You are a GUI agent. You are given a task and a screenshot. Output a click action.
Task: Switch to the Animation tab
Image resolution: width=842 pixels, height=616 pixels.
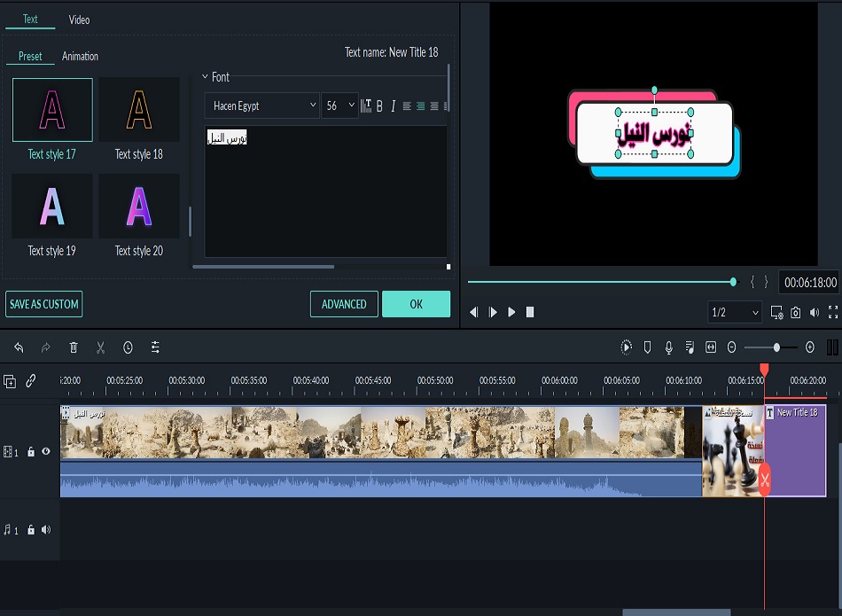point(80,57)
